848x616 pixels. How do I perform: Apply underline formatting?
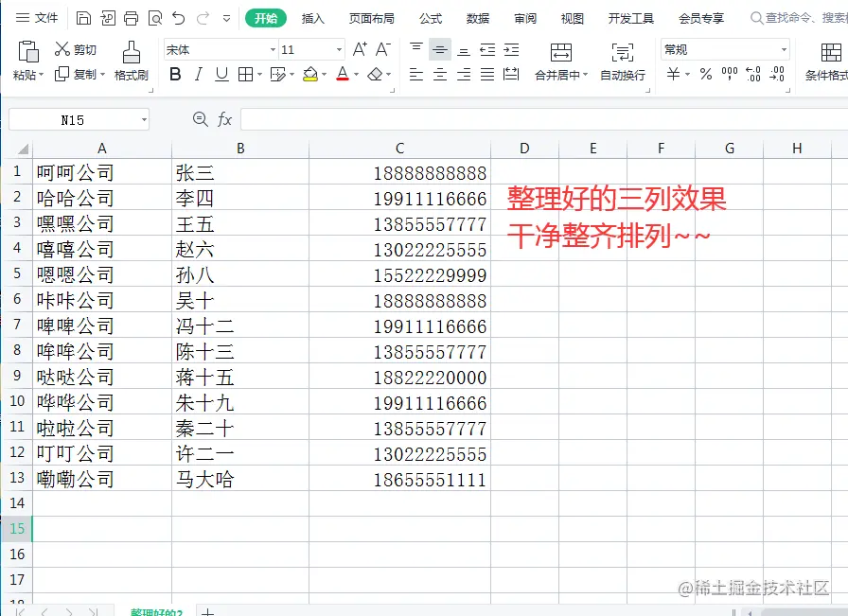pyautogui.click(x=221, y=73)
